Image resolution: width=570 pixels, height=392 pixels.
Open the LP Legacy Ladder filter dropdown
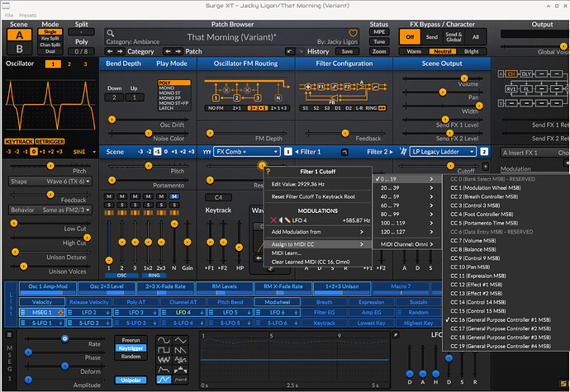point(443,152)
